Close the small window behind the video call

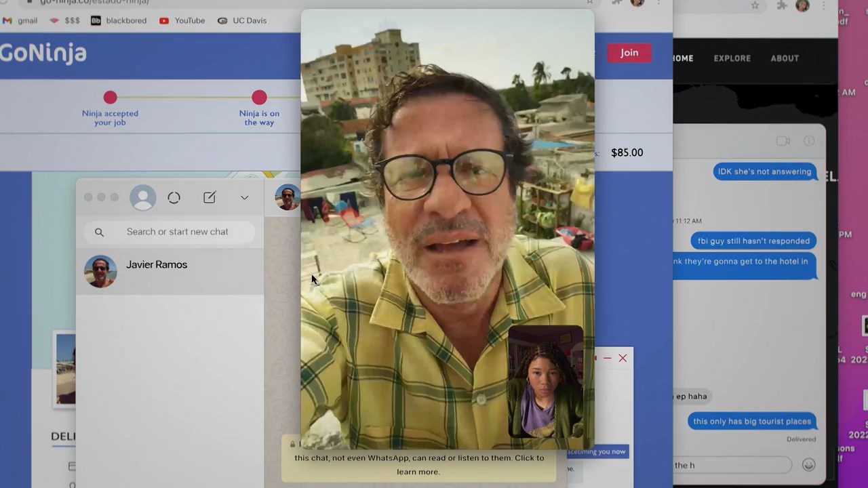coord(623,358)
